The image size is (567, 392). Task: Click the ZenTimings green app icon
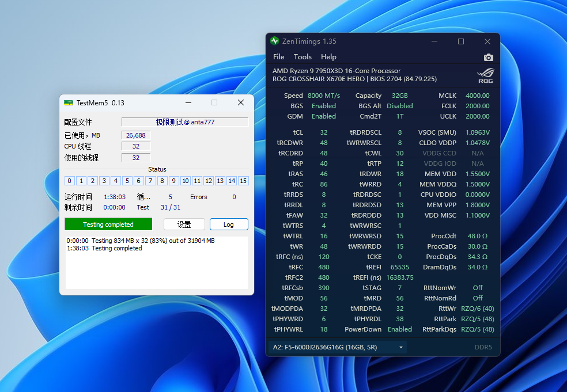(275, 41)
